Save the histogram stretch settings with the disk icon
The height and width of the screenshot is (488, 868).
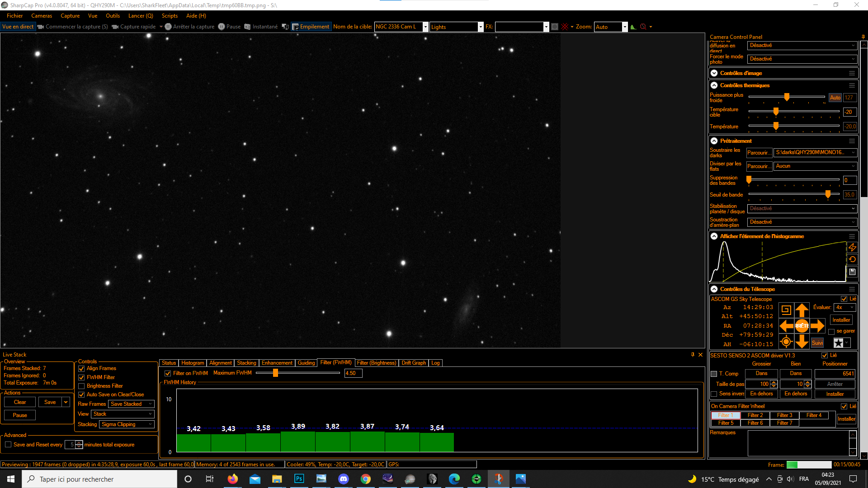[x=852, y=272]
